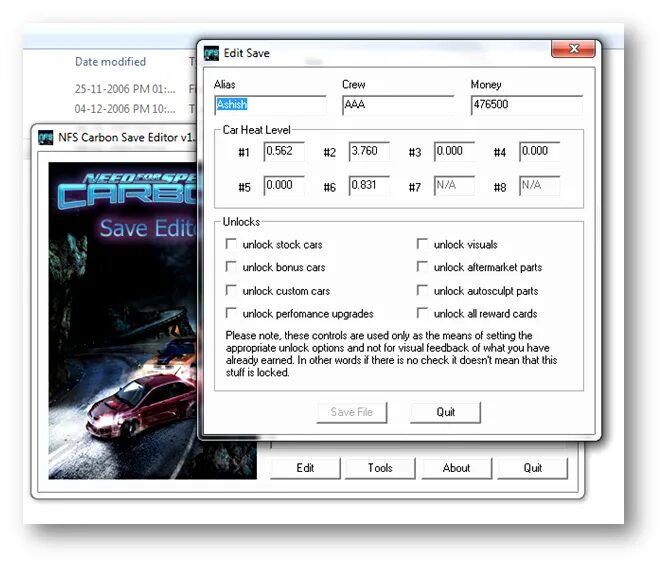Click the Edit Save dialog title icon
This screenshot has height=567, width=667.
pyautogui.click(x=211, y=53)
